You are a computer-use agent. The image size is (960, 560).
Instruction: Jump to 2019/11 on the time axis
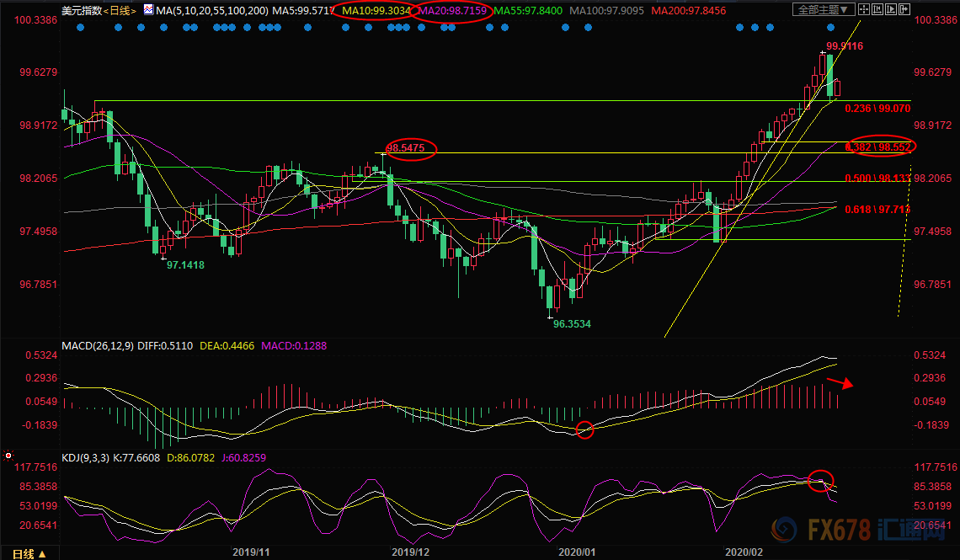point(251,552)
